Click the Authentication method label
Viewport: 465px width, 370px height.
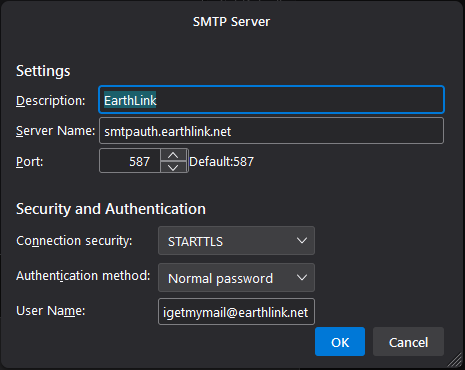83,276
